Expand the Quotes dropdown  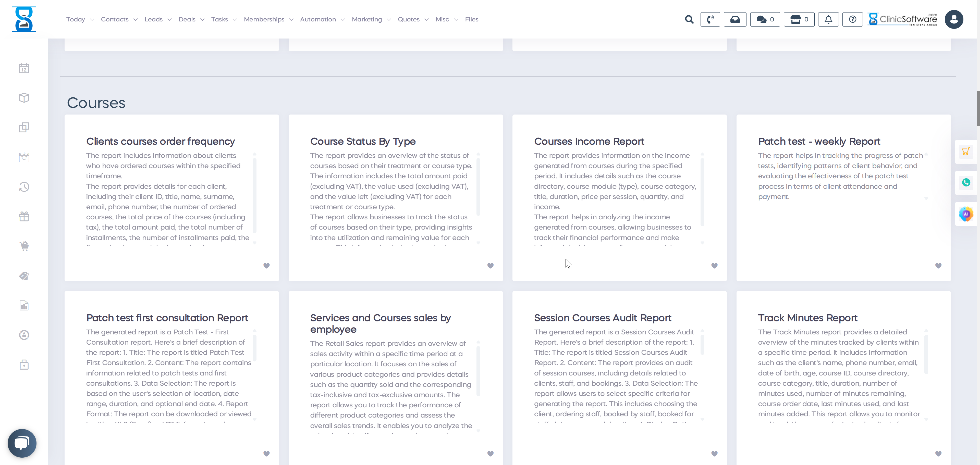[409, 19]
